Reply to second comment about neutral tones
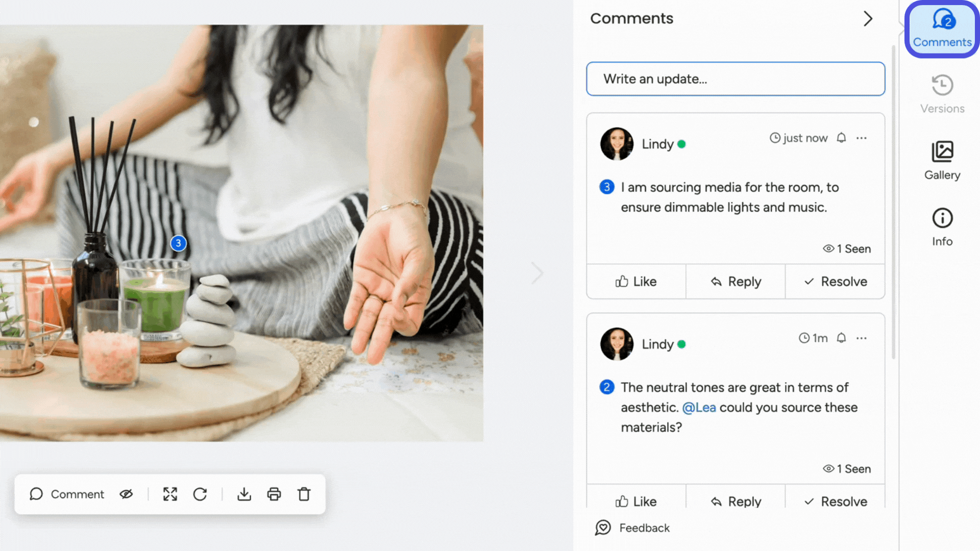 (735, 501)
